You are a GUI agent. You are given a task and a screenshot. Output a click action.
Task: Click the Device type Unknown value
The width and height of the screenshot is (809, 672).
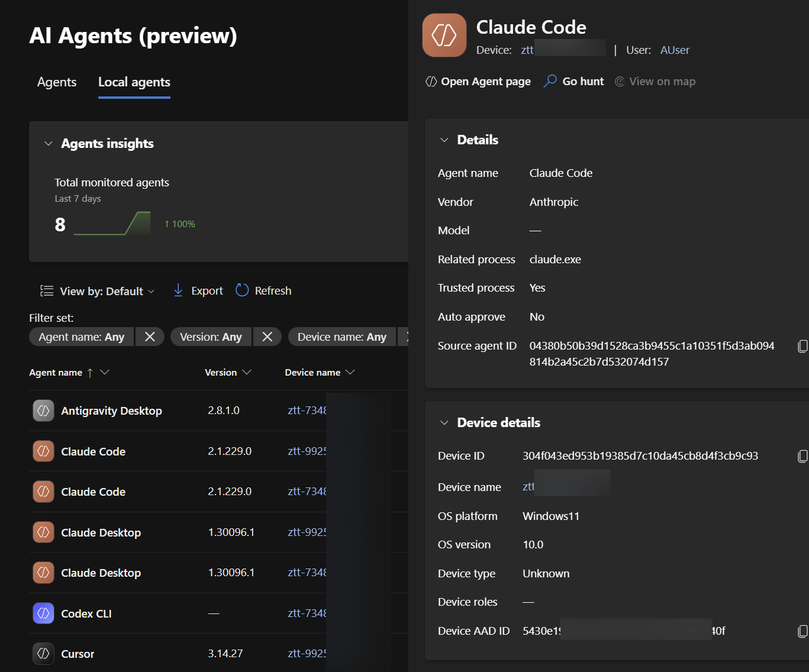[546, 574]
